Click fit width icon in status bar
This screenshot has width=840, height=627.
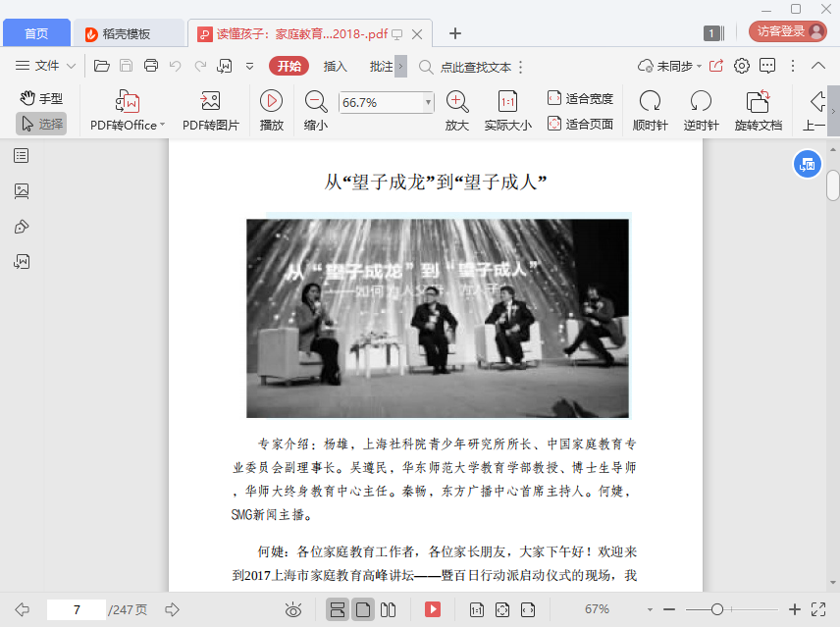528,609
